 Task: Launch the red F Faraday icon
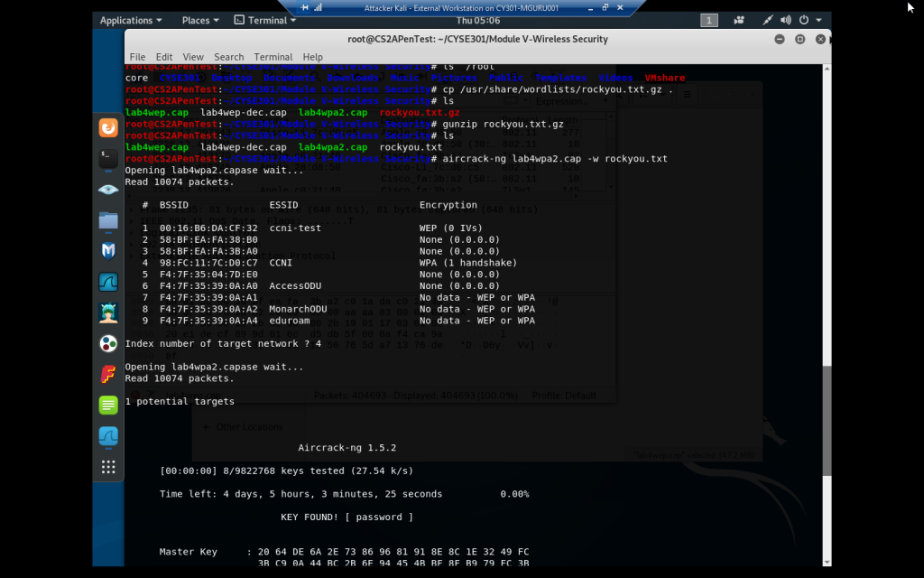point(108,374)
